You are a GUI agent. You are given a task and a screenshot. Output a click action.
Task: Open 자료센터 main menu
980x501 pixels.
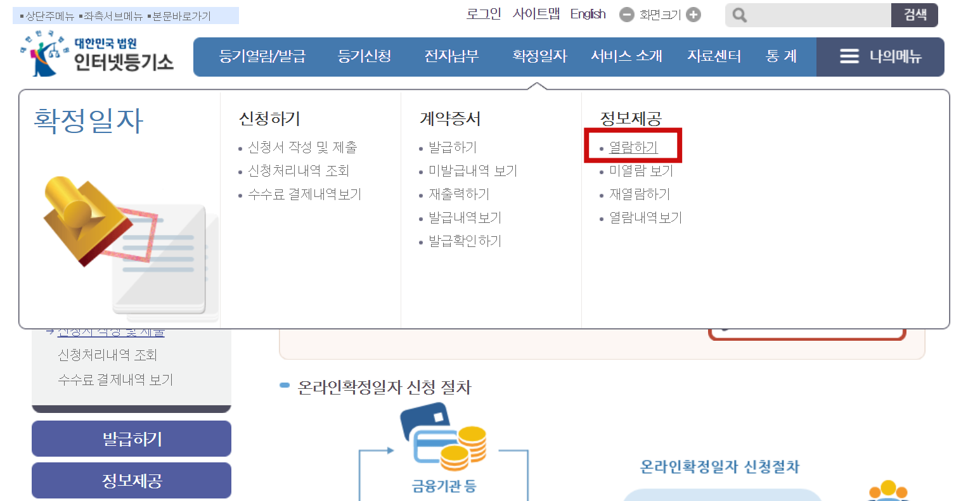pos(714,56)
